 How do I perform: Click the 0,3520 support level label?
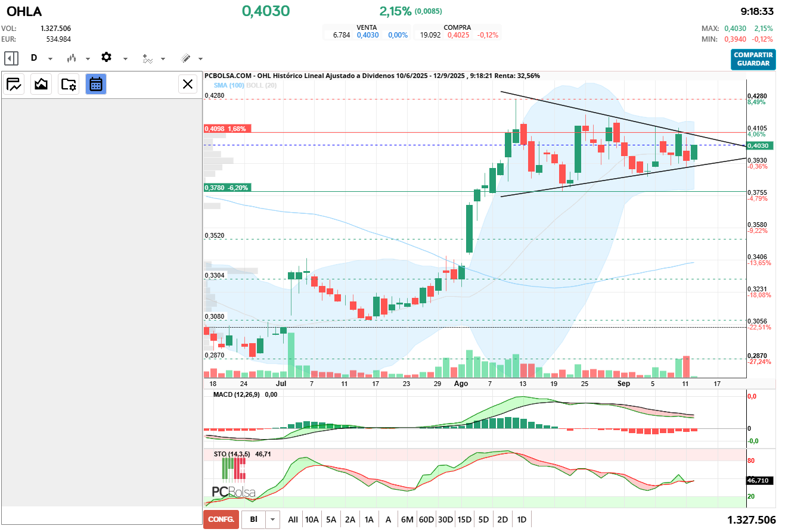pyautogui.click(x=215, y=236)
